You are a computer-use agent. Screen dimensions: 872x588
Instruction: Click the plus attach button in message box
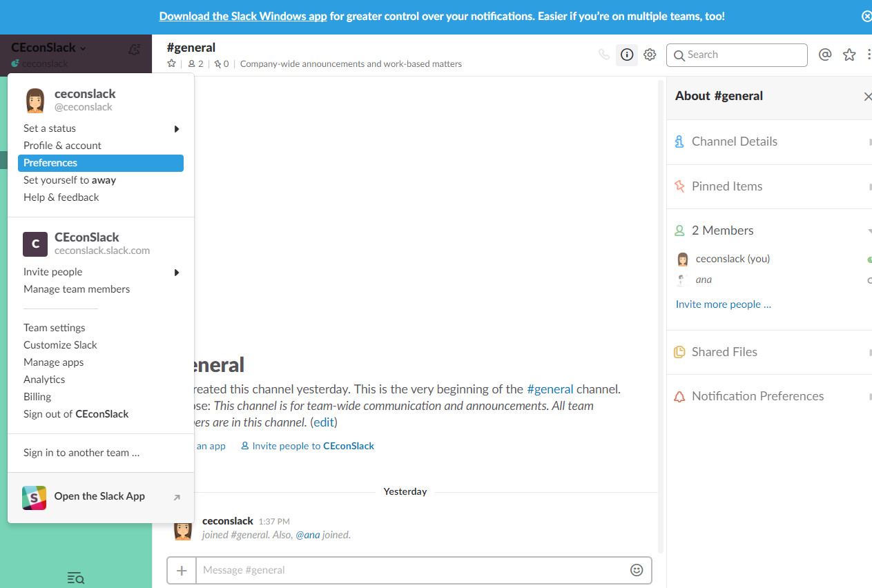(182, 570)
